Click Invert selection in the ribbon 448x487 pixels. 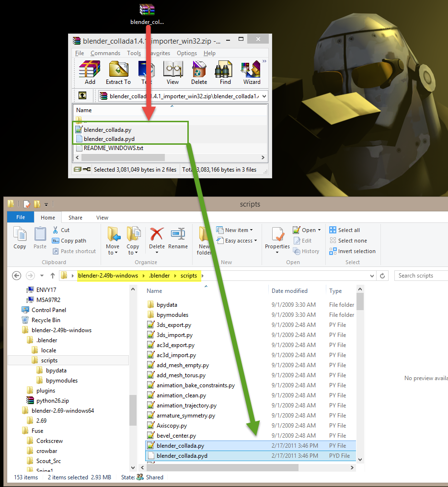point(352,251)
